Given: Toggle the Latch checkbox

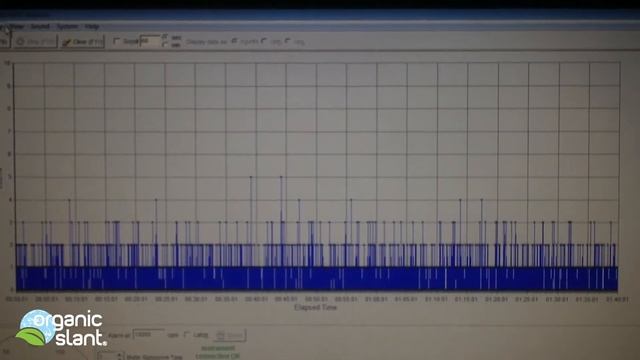Looking at the screenshot, I should coord(187,335).
